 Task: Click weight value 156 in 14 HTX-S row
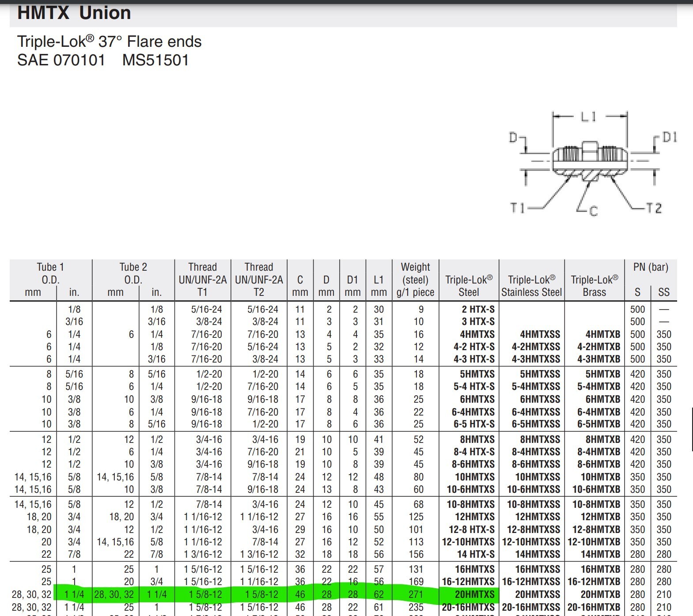click(x=416, y=554)
